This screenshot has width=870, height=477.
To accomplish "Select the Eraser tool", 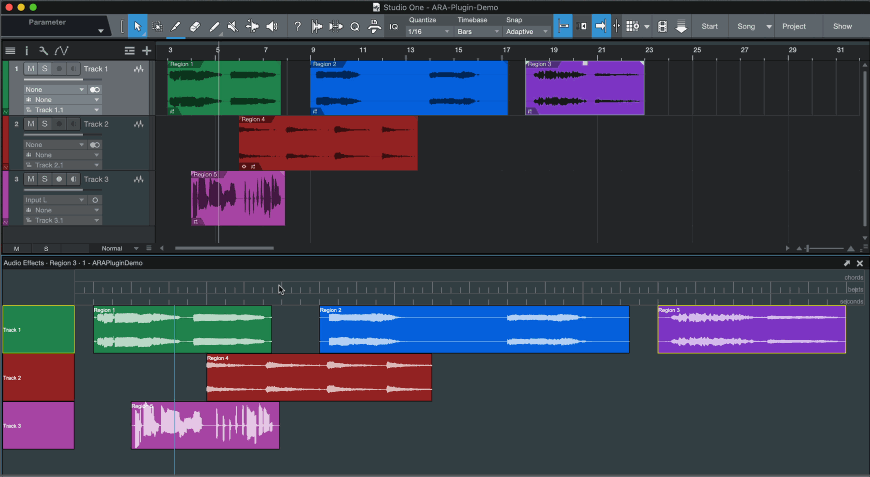I will point(195,26).
